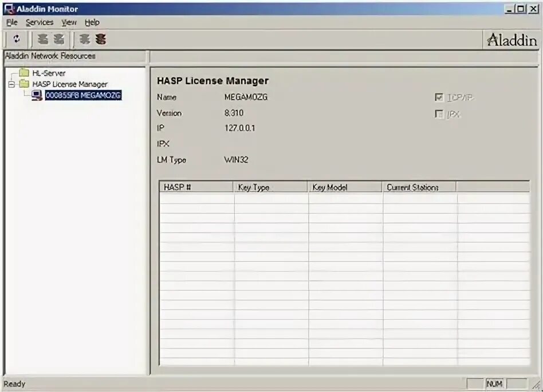The width and height of the screenshot is (543, 392).
Task: Click the NUM indicator in status bar
Action: [x=494, y=383]
